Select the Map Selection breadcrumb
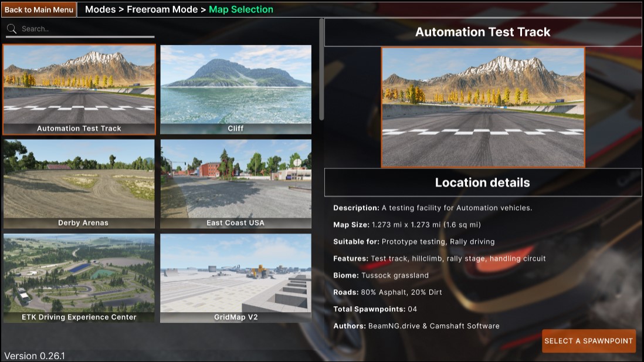Screen dimensions: 644x362 coord(241,9)
